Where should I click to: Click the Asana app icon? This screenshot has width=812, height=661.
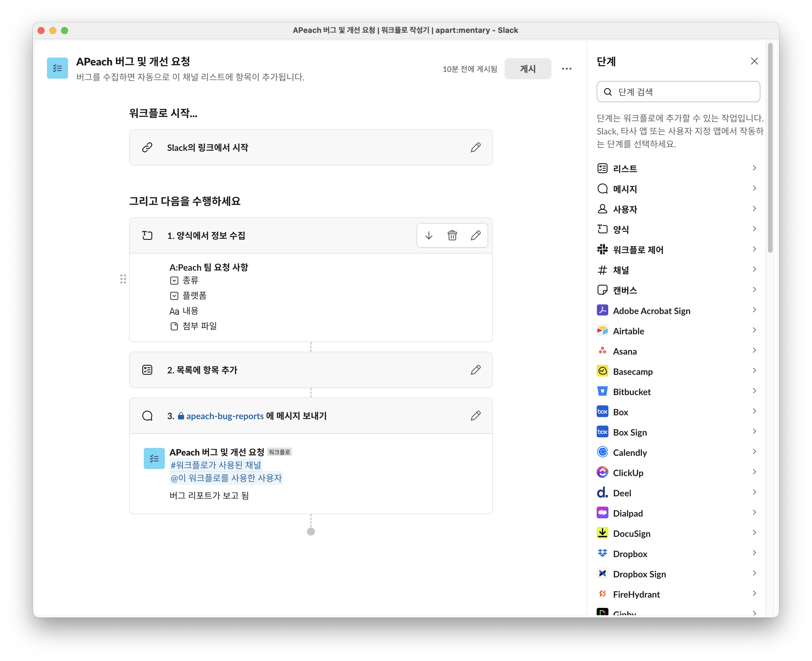point(602,351)
